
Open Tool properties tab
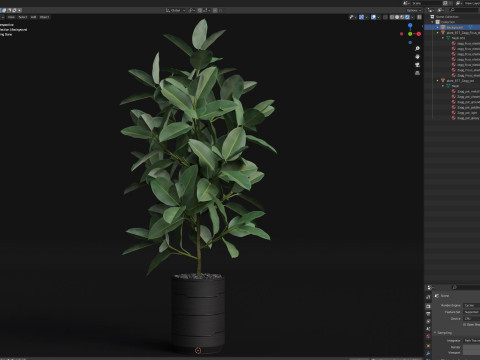click(428, 298)
